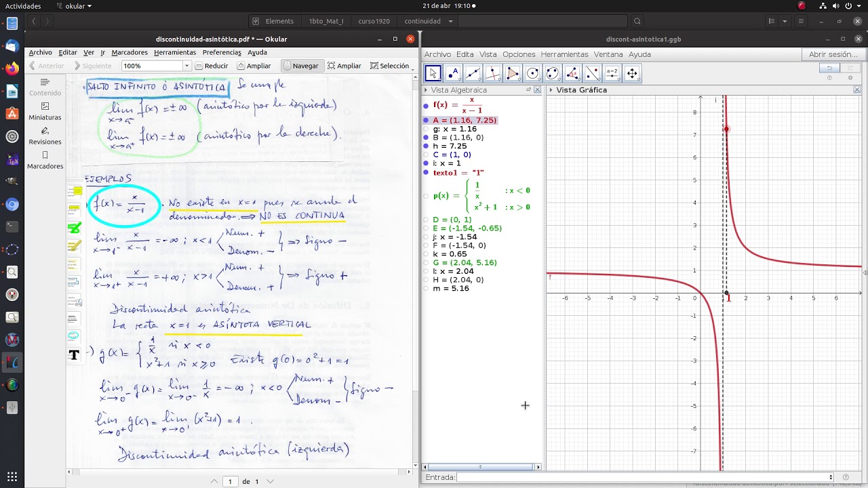Select the Perpendicular line tool
868x488 pixels.
point(493,73)
